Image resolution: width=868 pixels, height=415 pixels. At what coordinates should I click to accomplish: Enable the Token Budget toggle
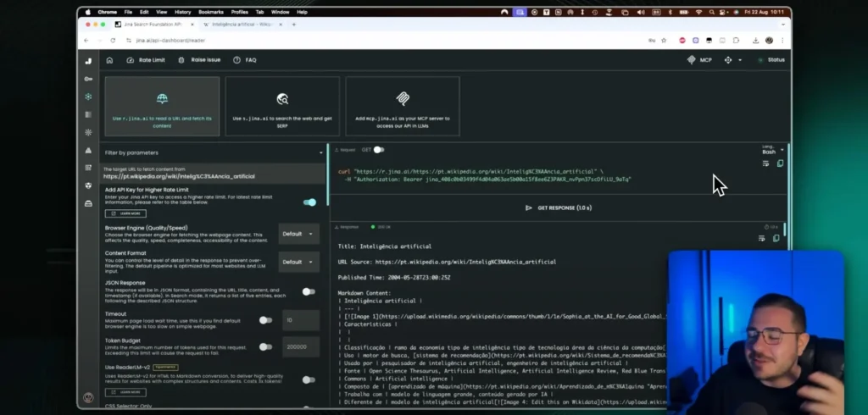click(265, 347)
